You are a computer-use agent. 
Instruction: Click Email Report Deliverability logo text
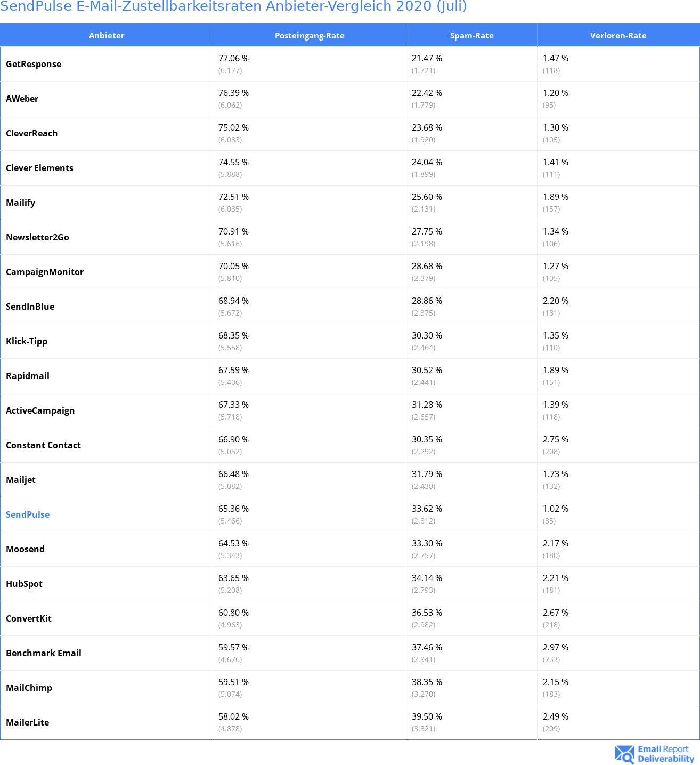pos(666,754)
